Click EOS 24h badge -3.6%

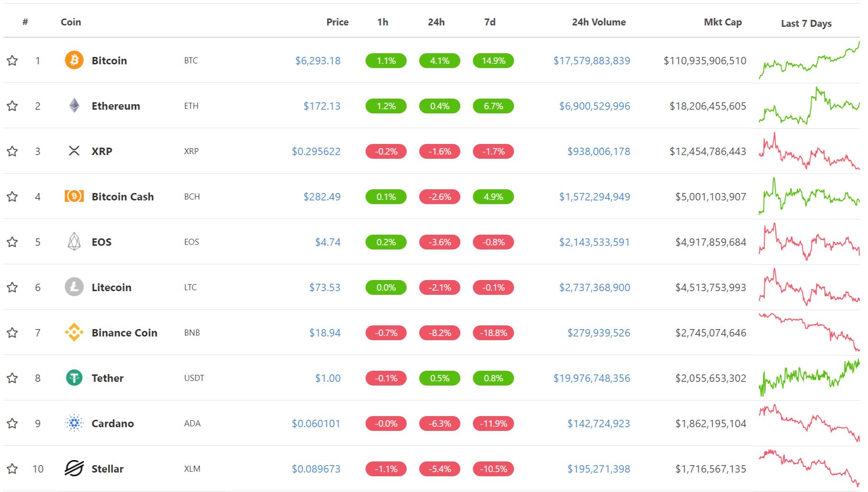pyautogui.click(x=440, y=242)
